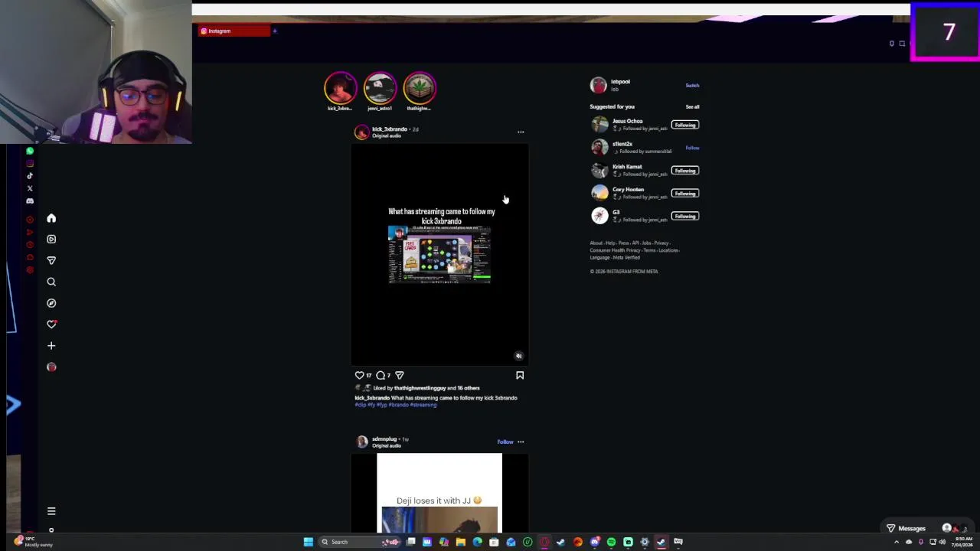This screenshot has width=980, height=551.
Task: Open the taskbar clock and date
Action: [962, 542]
